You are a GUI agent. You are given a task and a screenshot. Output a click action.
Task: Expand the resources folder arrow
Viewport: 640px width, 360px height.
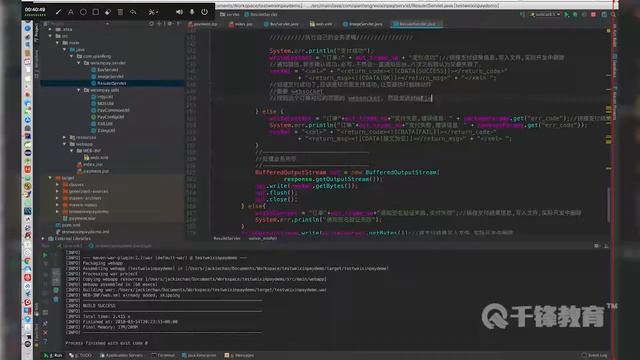tap(64, 137)
